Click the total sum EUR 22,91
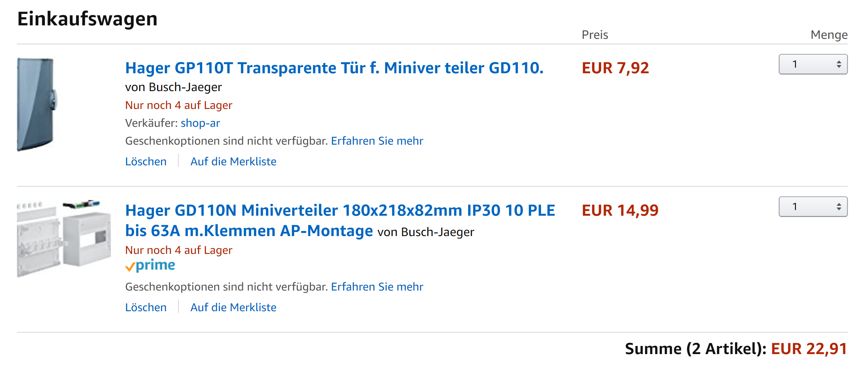This screenshot has width=868, height=376. pos(809,349)
